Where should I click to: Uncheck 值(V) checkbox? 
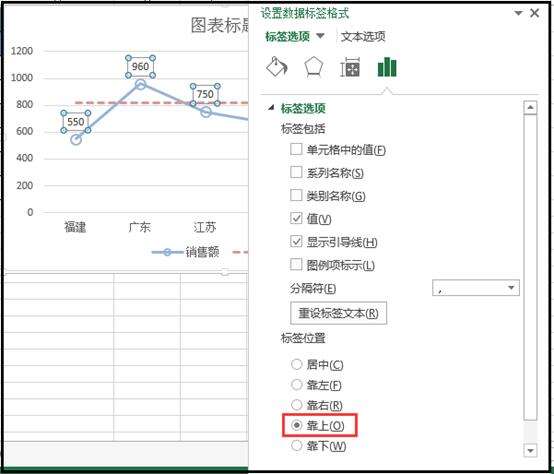[296, 218]
